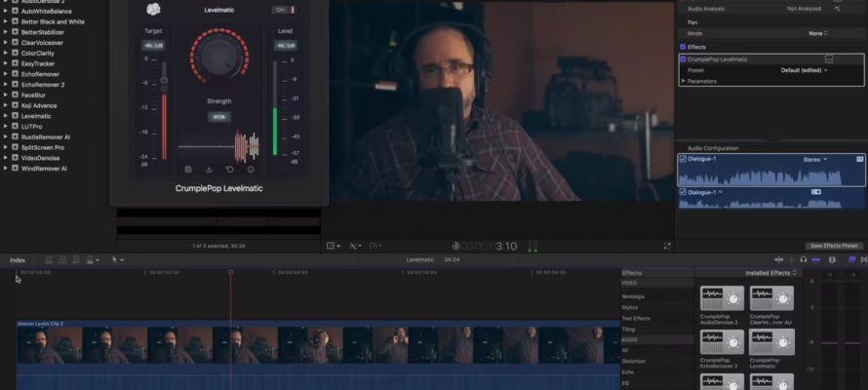The height and width of the screenshot is (390, 868).
Task: Toggle the Effects checkbox in inspector
Action: click(683, 47)
